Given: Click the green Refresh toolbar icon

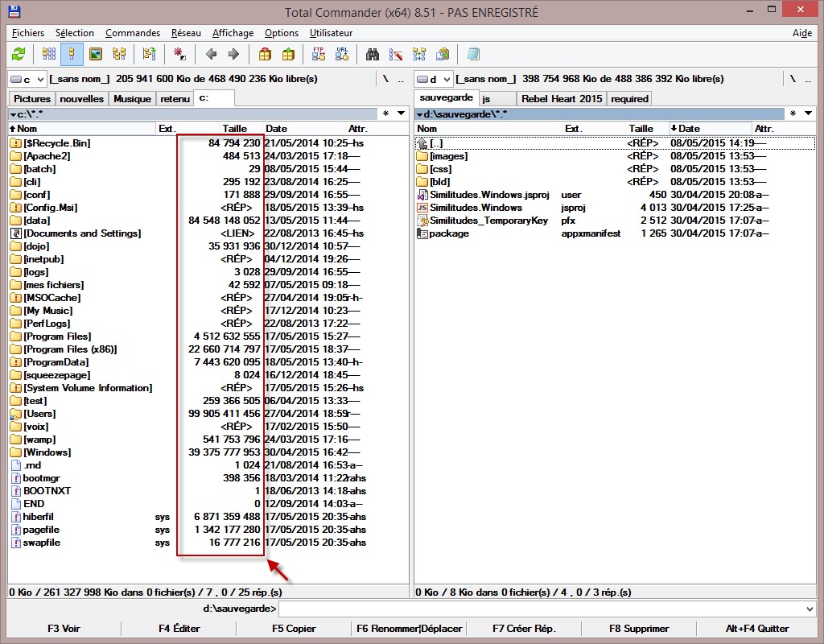Looking at the screenshot, I should coord(18,55).
